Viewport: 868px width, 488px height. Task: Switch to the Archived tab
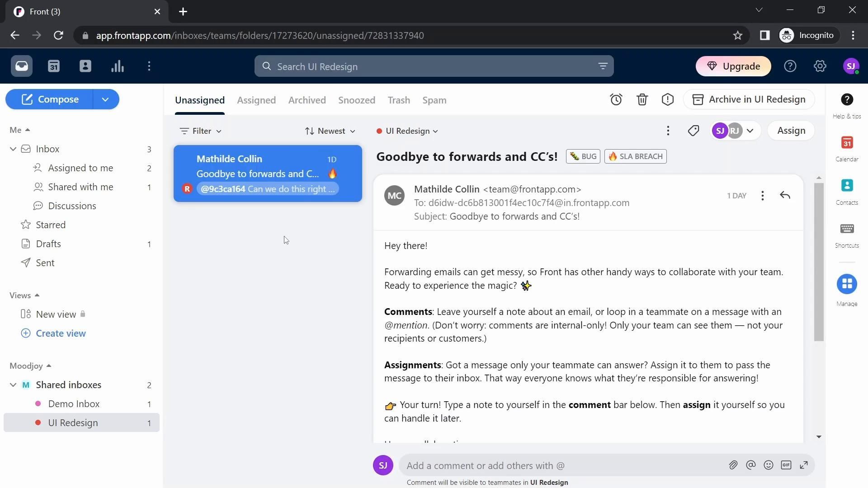307,100
